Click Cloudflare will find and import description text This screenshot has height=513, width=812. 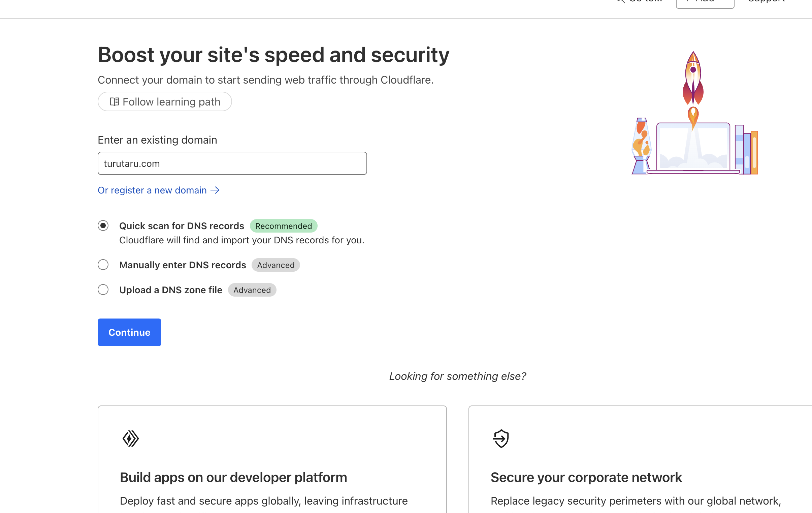242,240
